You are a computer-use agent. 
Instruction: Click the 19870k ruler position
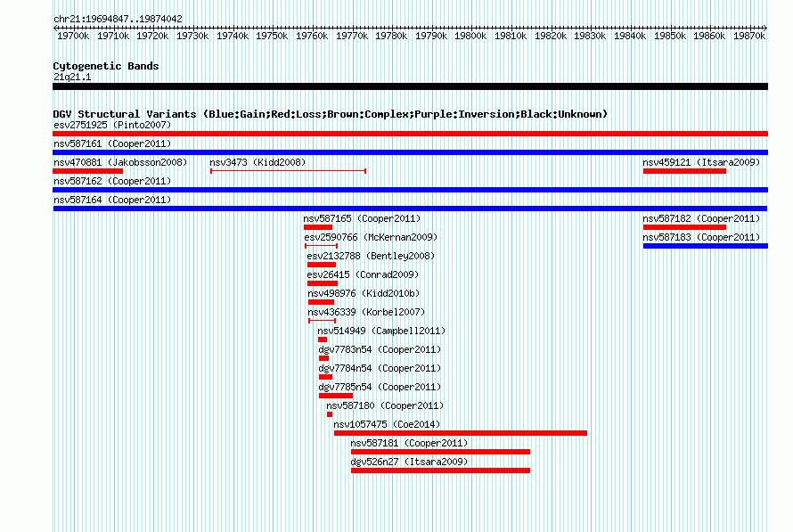tap(749, 36)
